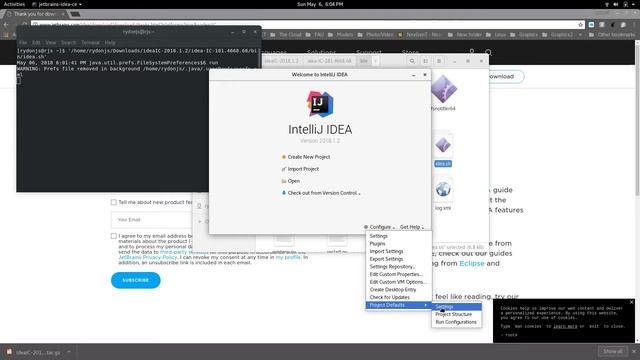
Task: Click the Your Email input field
Action: 152,220
